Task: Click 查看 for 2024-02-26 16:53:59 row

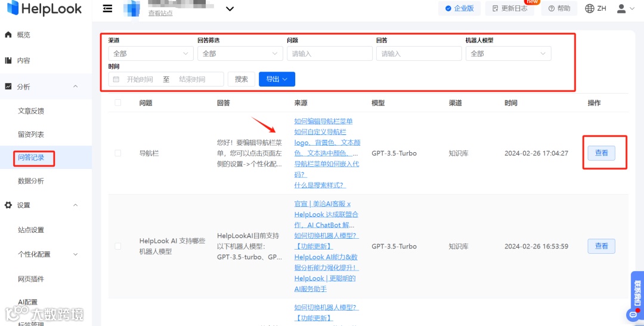Action: (601, 246)
